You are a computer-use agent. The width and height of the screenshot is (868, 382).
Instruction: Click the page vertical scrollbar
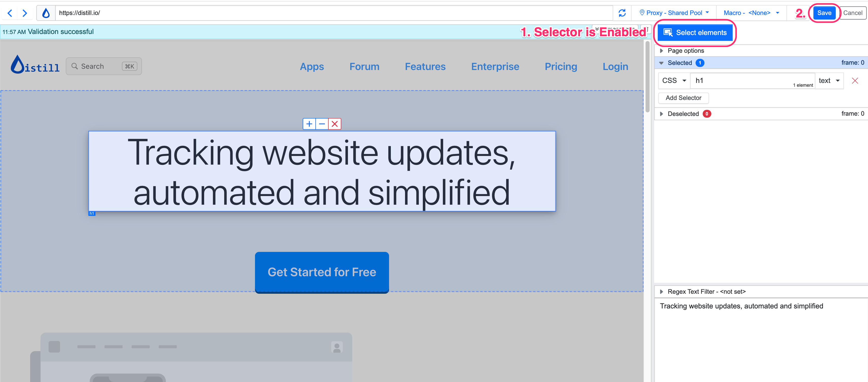click(x=647, y=77)
